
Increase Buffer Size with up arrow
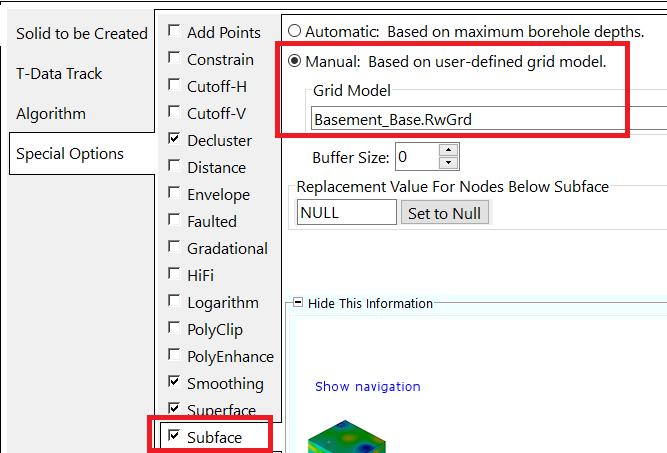tap(448, 151)
